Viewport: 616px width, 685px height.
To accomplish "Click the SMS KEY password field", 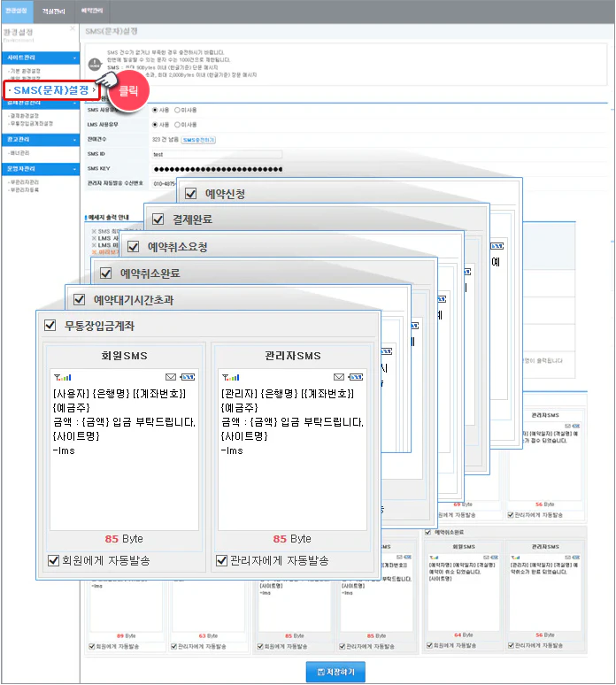I will (218, 169).
